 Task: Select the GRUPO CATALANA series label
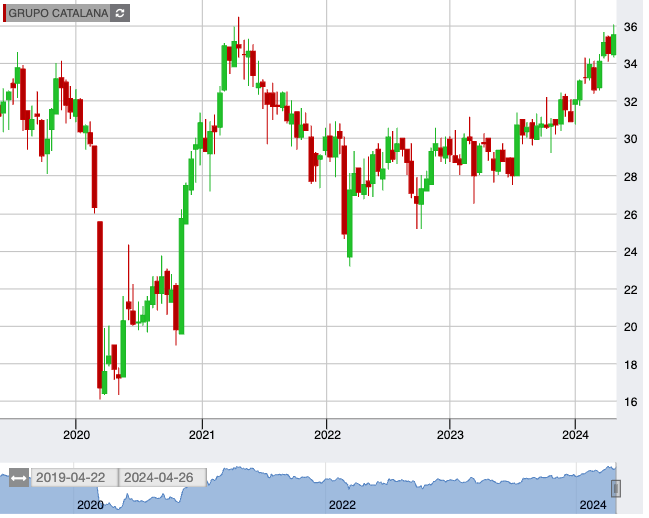tap(58, 13)
